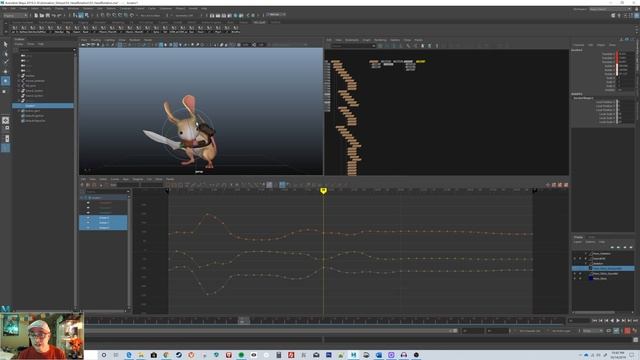Click the Redo arrow on the status line

(x=60, y=16)
